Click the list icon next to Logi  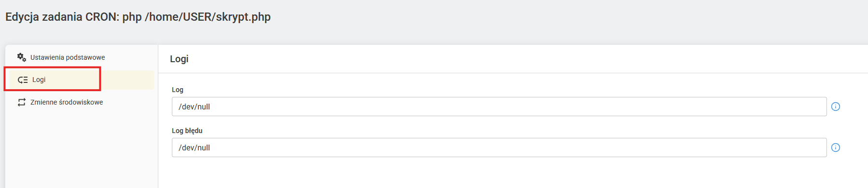coord(23,80)
